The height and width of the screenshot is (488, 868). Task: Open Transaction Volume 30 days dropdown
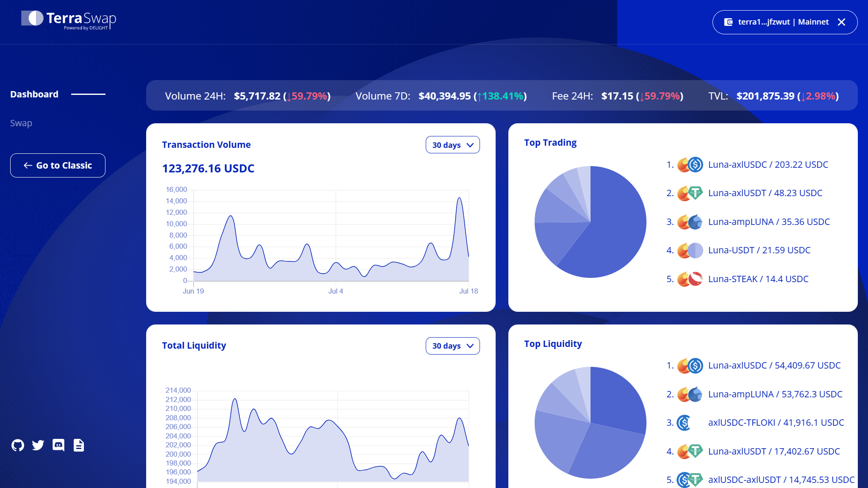(x=452, y=145)
